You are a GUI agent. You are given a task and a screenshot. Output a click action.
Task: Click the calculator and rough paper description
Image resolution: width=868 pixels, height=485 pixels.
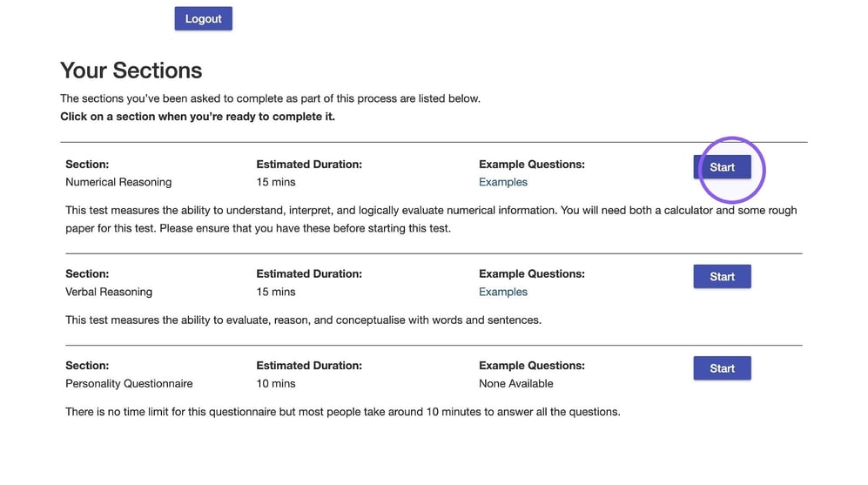coord(431,219)
